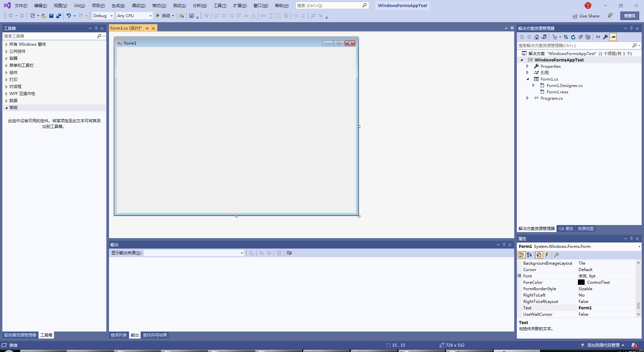The image size is (644, 352).
Task: Click the Open File folder icon
Action: pyautogui.click(x=44, y=16)
